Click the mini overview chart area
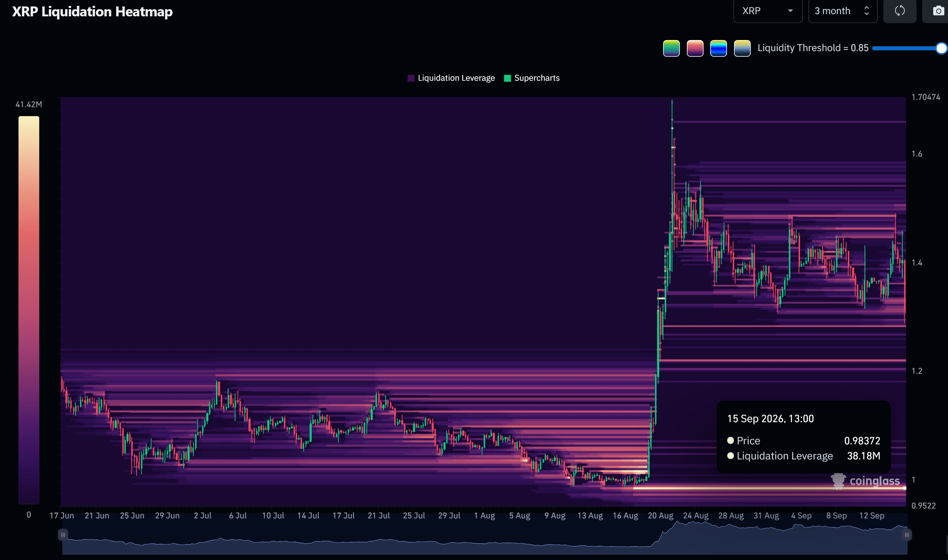 click(485, 538)
